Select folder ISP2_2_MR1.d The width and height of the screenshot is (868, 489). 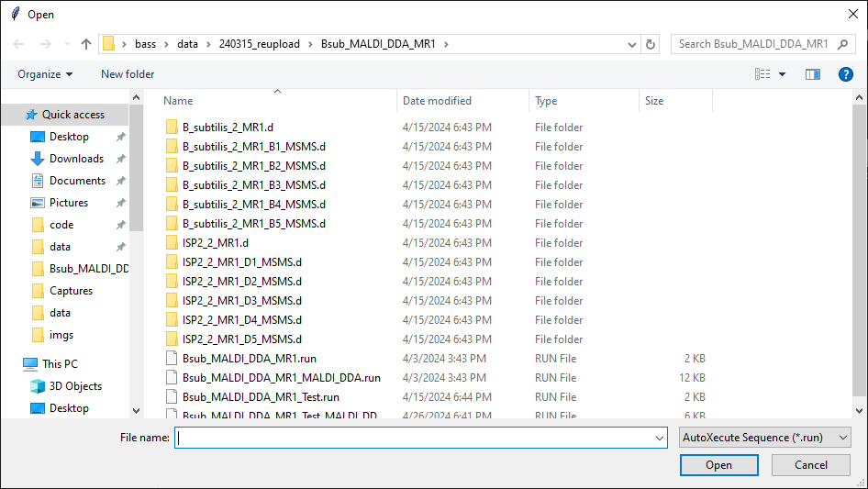pyautogui.click(x=216, y=243)
